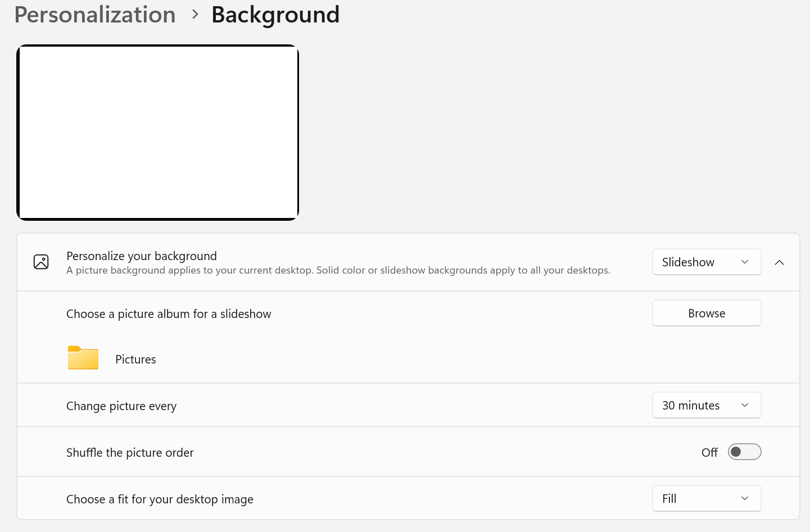The image size is (810, 532).
Task: Click the yellow Pictures folder icon
Action: 83,358
